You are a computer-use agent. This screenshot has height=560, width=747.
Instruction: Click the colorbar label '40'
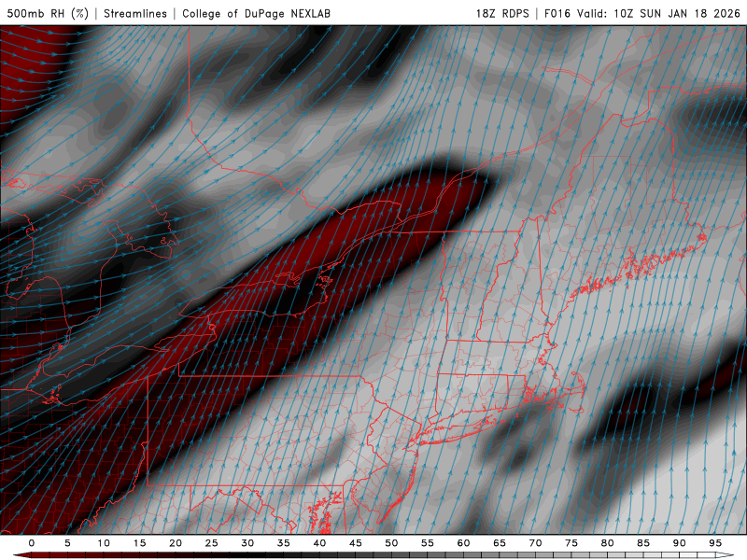tap(319, 543)
